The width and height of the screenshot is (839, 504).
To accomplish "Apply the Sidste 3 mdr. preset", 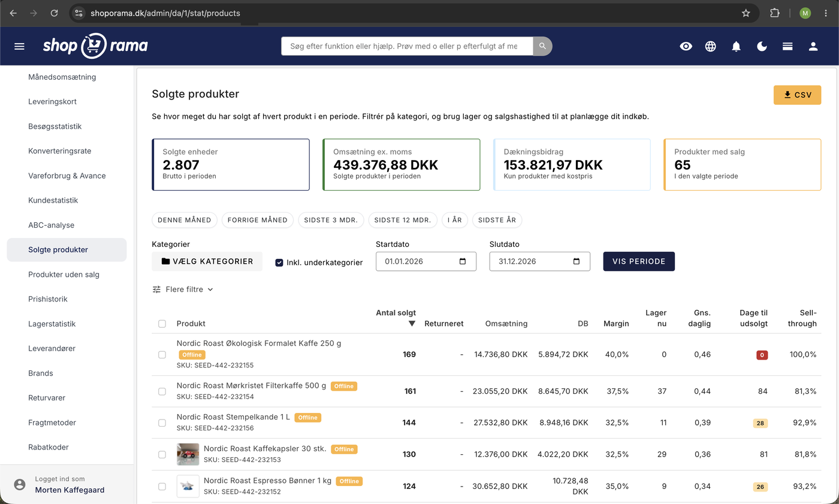I will click(331, 220).
